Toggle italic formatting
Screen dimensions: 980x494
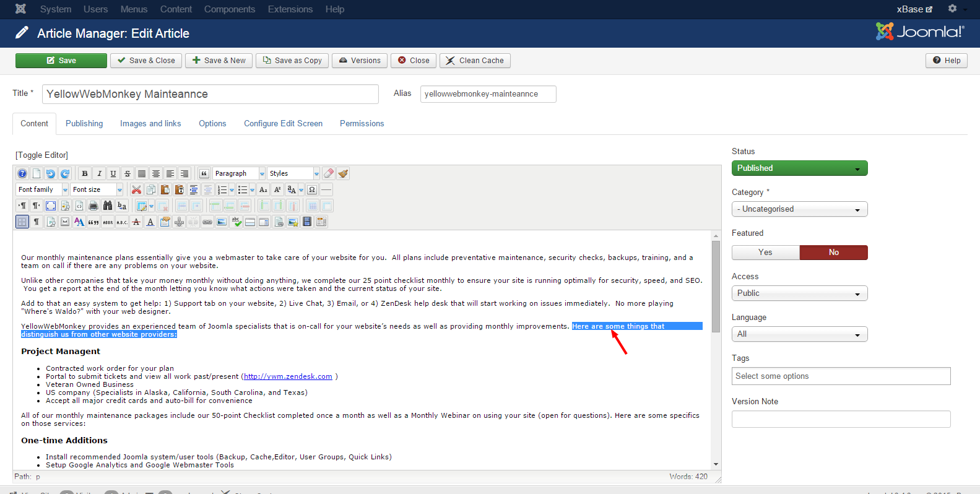[x=99, y=173]
